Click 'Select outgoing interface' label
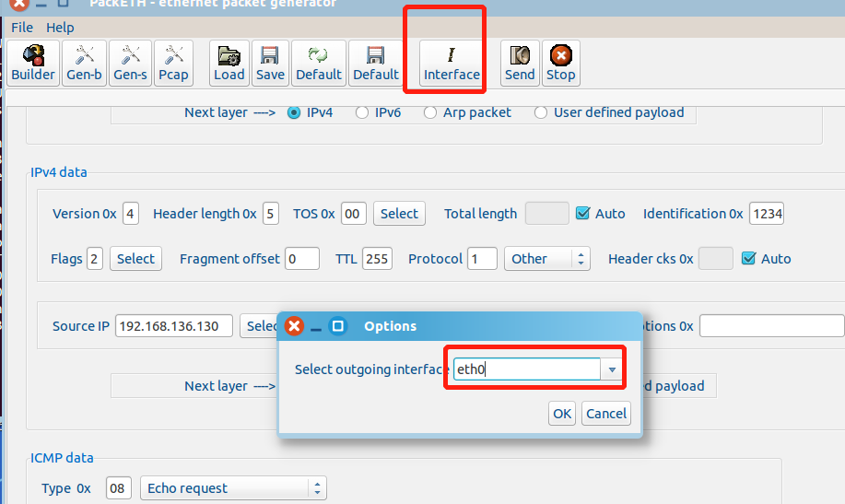This screenshot has height=504, width=845. coord(372,369)
